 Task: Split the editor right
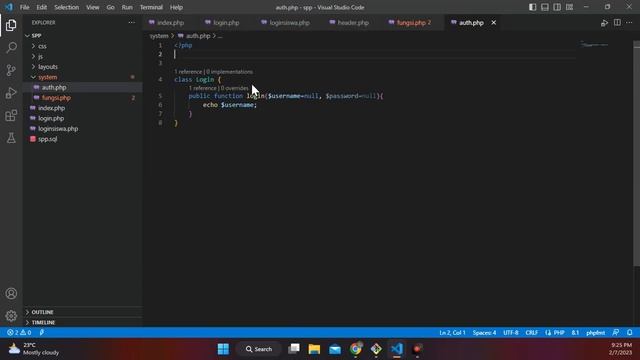click(617, 22)
